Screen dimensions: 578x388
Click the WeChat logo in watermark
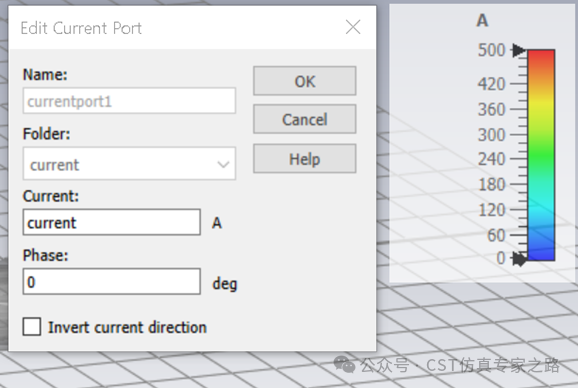click(x=344, y=364)
